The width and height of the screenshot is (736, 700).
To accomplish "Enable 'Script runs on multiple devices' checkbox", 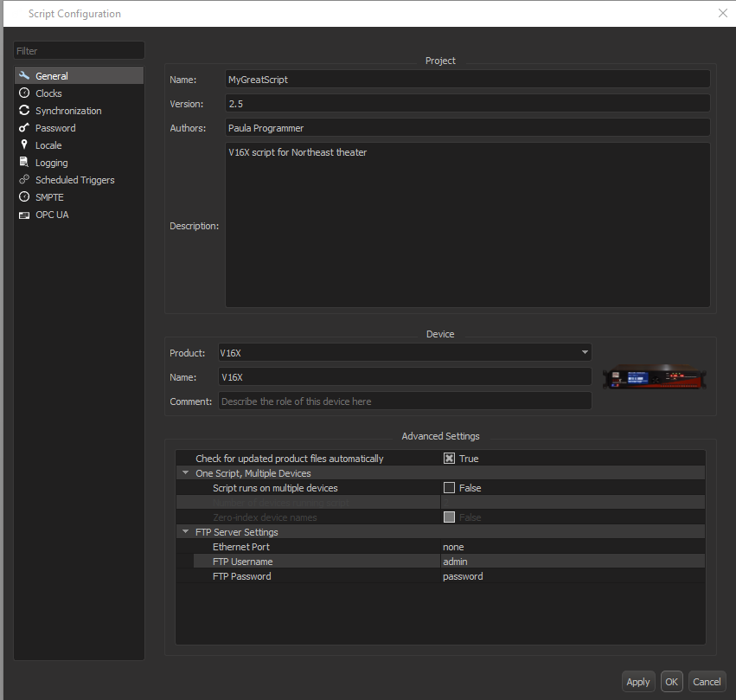I will [x=449, y=488].
